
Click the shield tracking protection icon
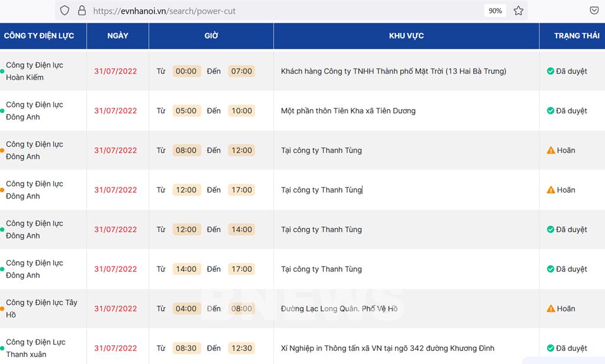click(x=65, y=11)
